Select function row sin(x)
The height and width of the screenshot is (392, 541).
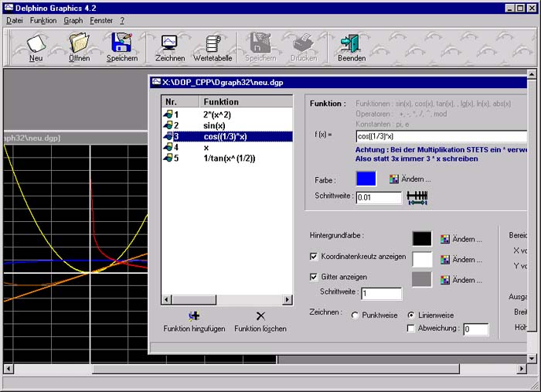tap(227, 125)
